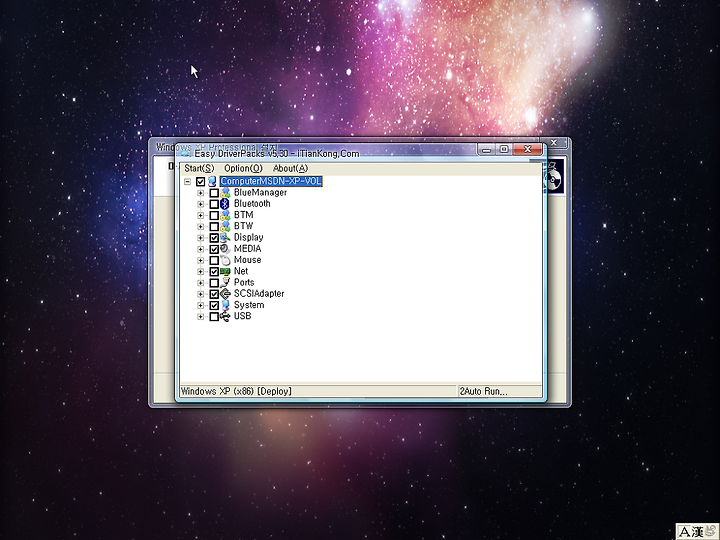Select the USB label
720x540 pixels.
(242, 316)
